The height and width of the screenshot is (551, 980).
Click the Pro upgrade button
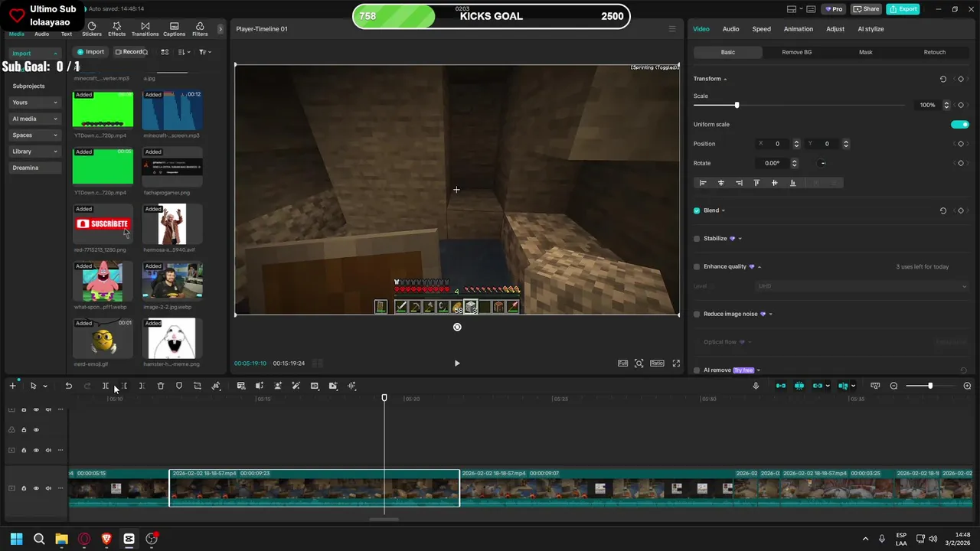(833, 9)
